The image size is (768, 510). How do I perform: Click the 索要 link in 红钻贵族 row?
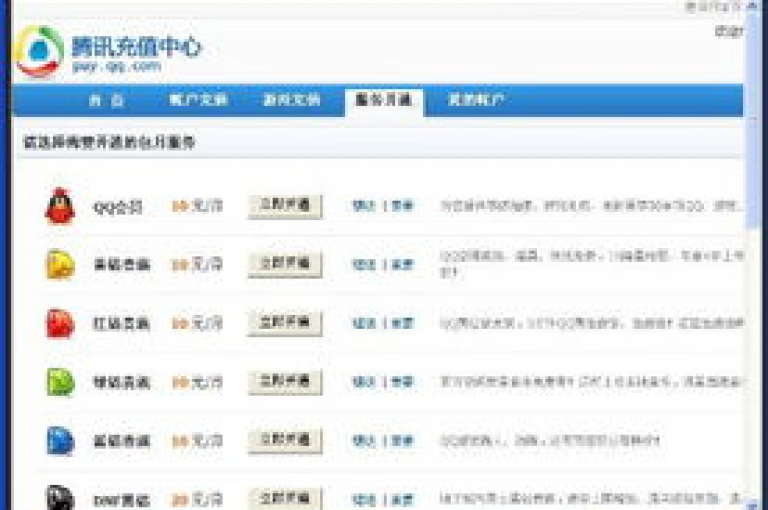[x=402, y=323]
